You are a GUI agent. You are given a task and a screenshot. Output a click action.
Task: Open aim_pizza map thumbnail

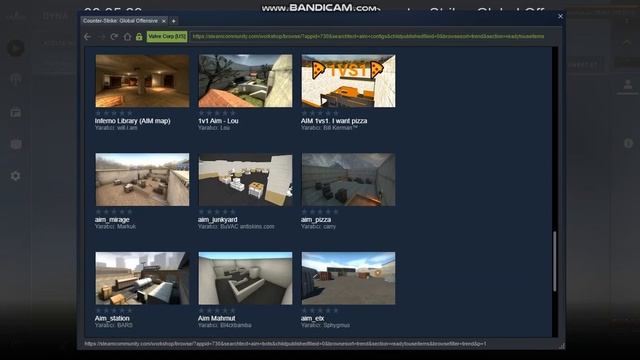348,180
